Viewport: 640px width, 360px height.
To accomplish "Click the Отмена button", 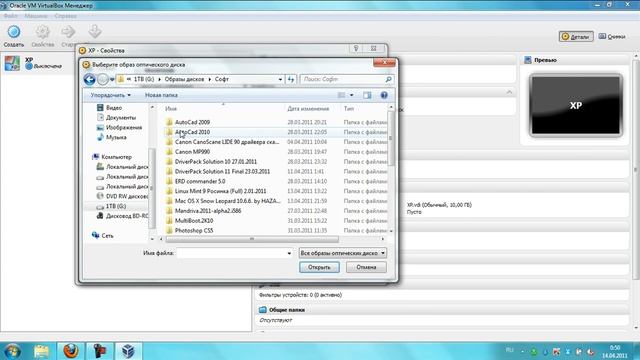I will [366, 267].
